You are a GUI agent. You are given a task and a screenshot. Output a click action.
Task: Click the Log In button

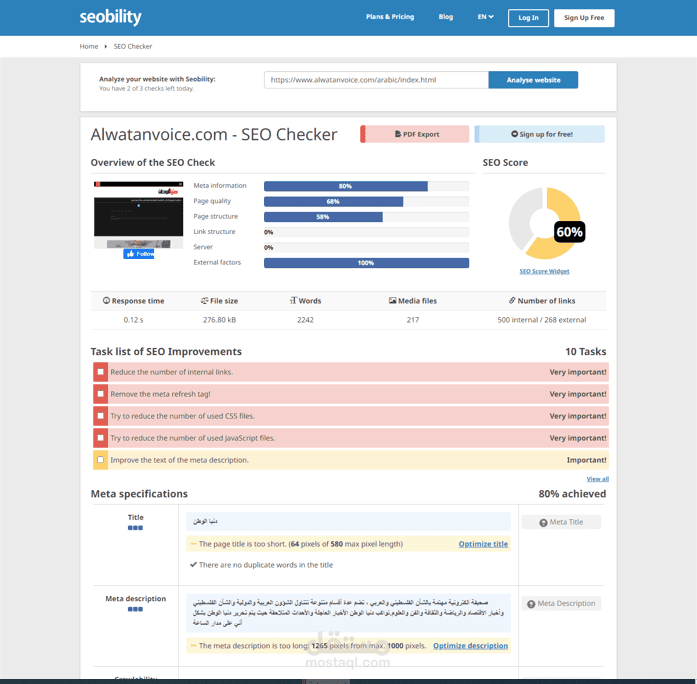[x=528, y=18]
